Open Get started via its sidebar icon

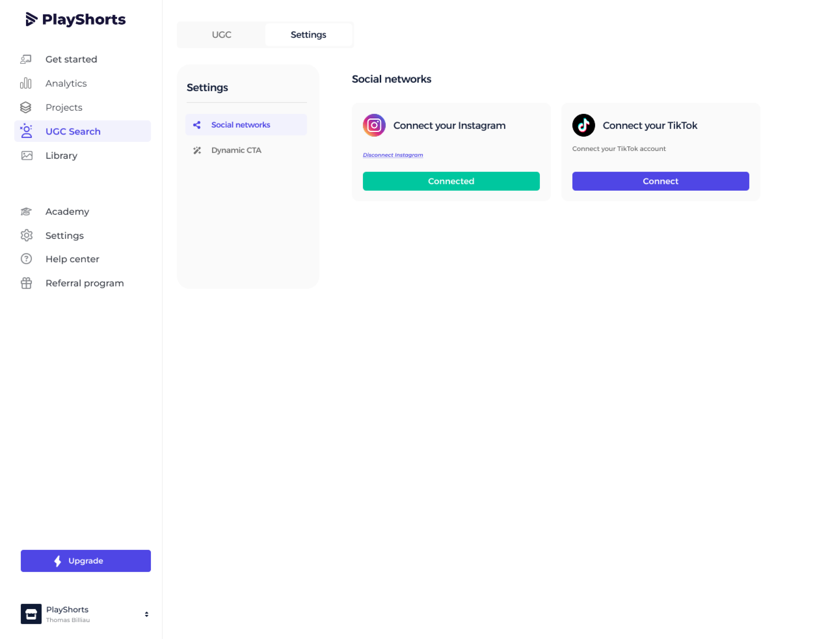tap(26, 59)
